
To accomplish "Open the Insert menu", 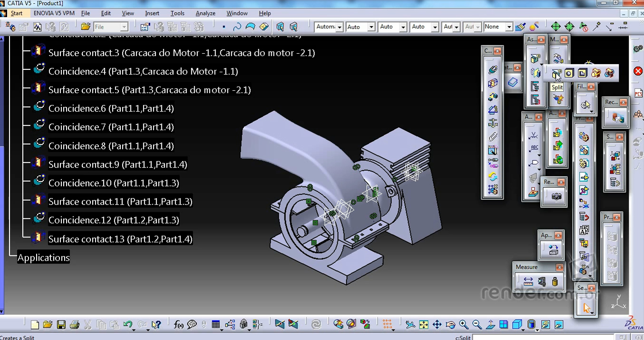I will pos(152,13).
